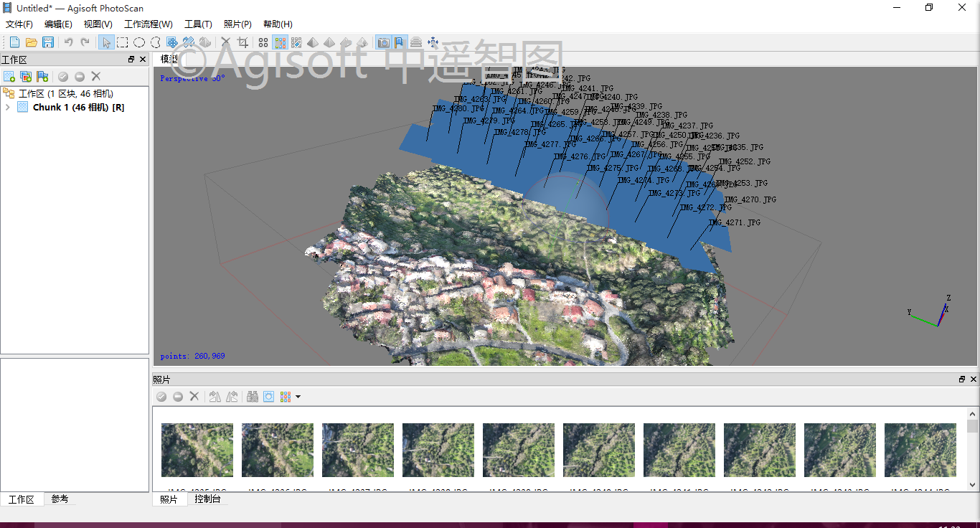The width and height of the screenshot is (980, 528).
Task: Toggle show cameras in model view
Action: point(384,42)
